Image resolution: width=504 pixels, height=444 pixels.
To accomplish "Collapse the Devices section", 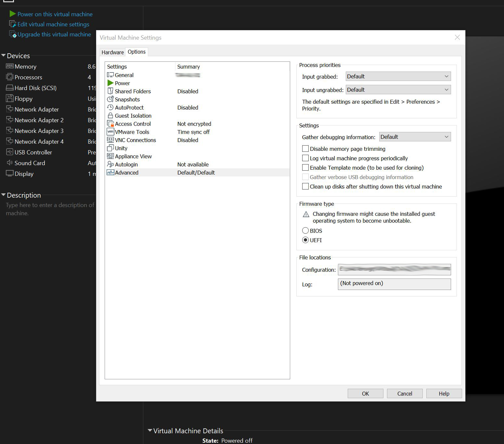I will pos(4,56).
